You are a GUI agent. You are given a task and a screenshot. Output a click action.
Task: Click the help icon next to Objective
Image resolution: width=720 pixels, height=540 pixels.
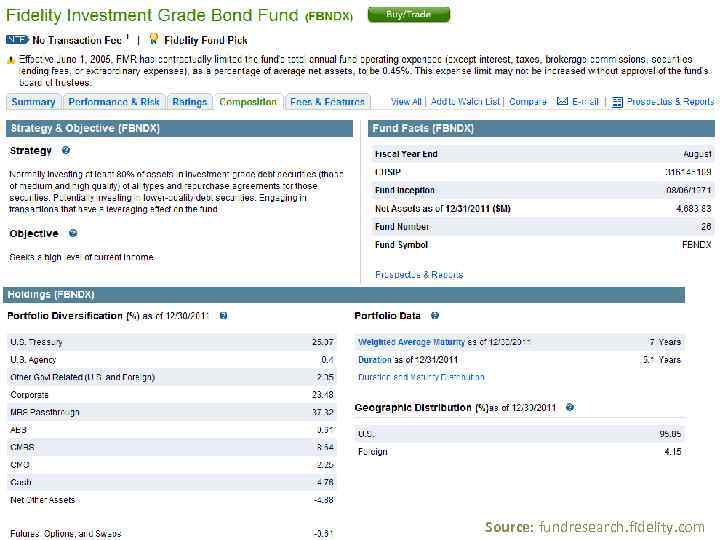coord(73,233)
